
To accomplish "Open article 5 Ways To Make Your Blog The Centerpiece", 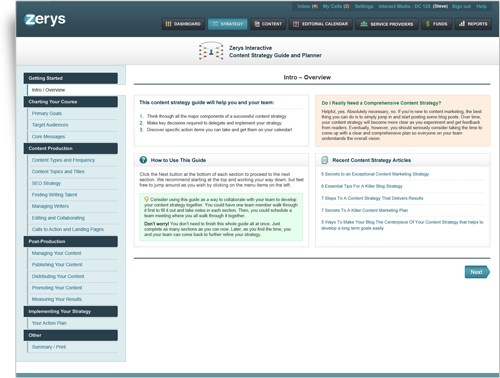I will coord(402,225).
